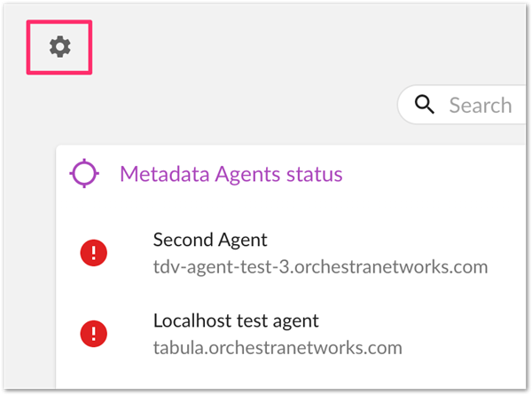Open settings with the gear icon
The width and height of the screenshot is (532, 395).
pos(59,47)
